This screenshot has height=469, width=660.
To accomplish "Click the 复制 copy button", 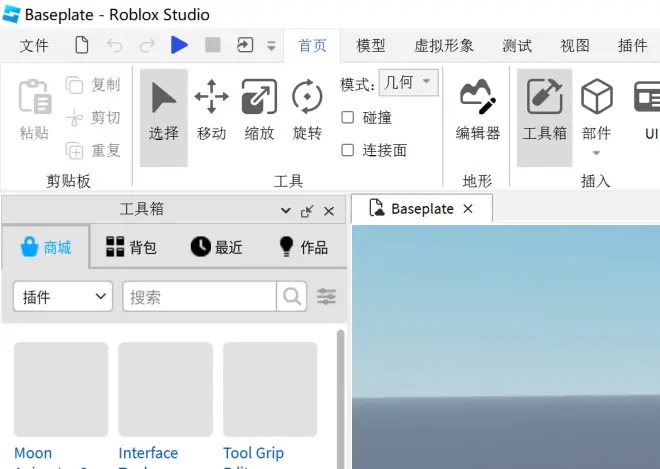I will [x=93, y=85].
